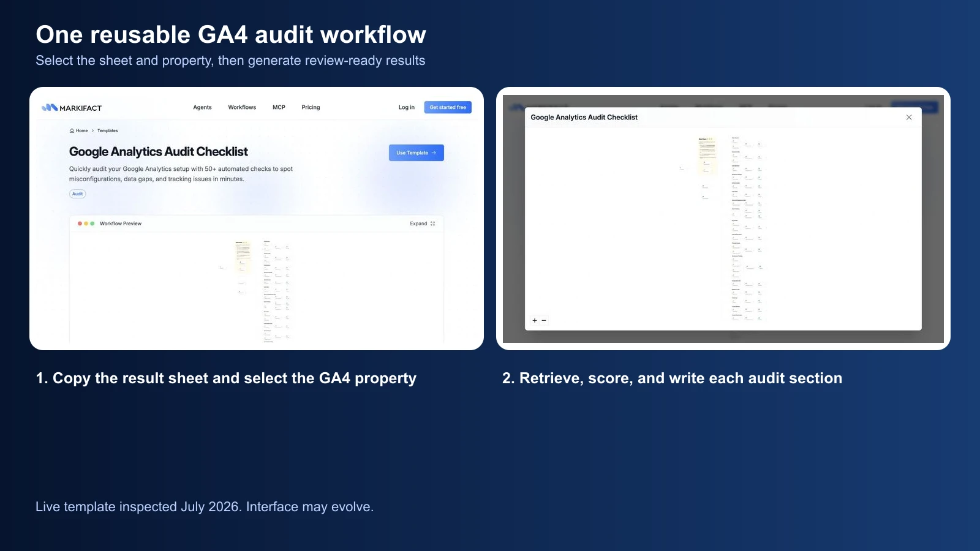Zoom out with the minus icon
980x551 pixels.
[544, 320]
